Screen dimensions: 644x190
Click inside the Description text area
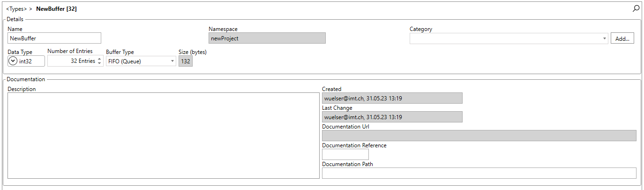pos(164,136)
